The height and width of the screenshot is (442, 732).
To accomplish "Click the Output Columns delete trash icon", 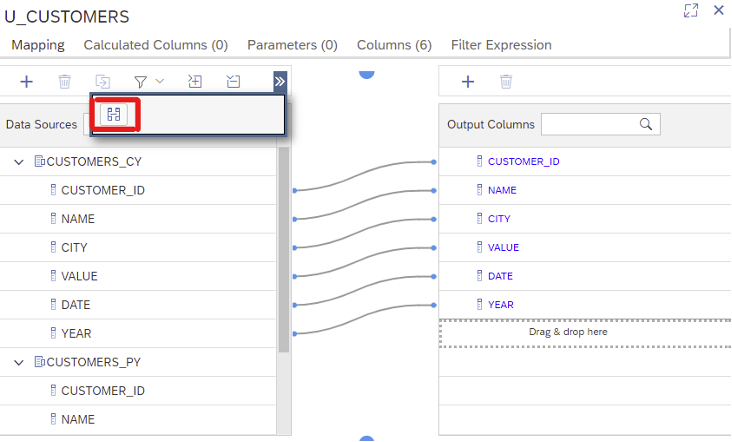I will (x=506, y=82).
